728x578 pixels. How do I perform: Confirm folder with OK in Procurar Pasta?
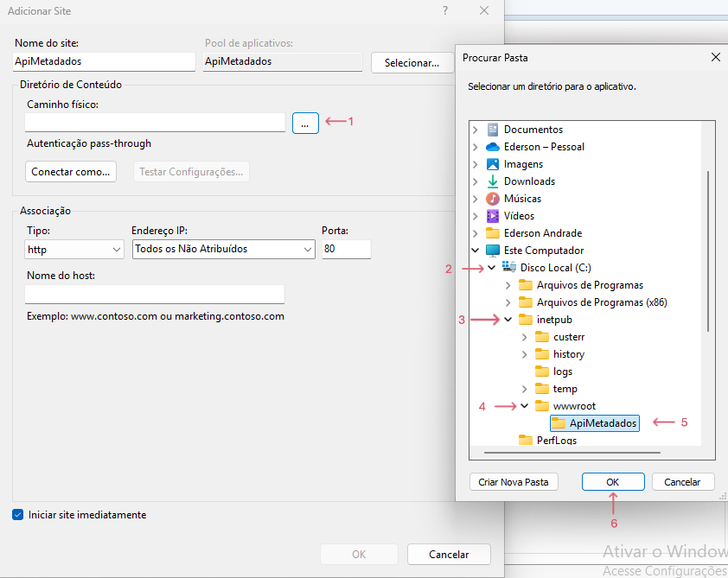point(613,482)
